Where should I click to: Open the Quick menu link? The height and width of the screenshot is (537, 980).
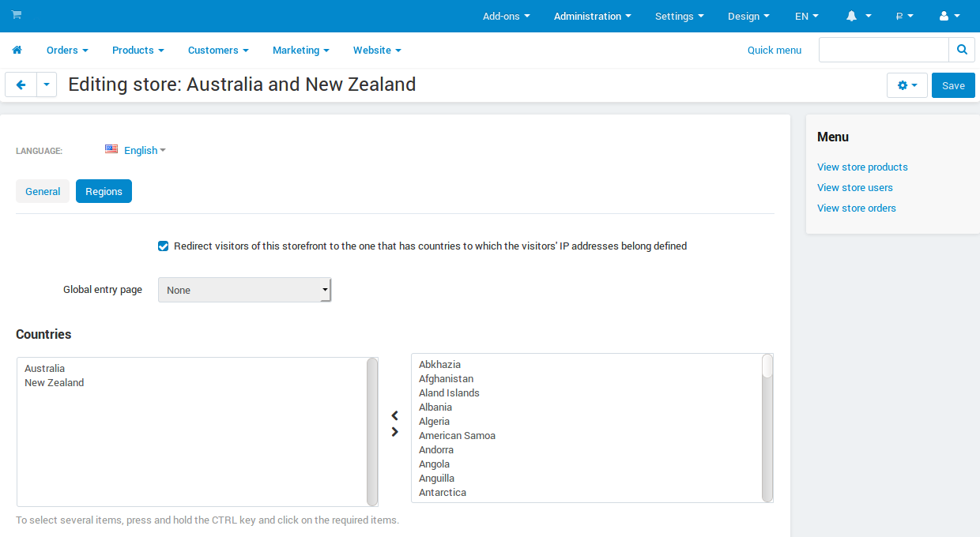tap(775, 50)
